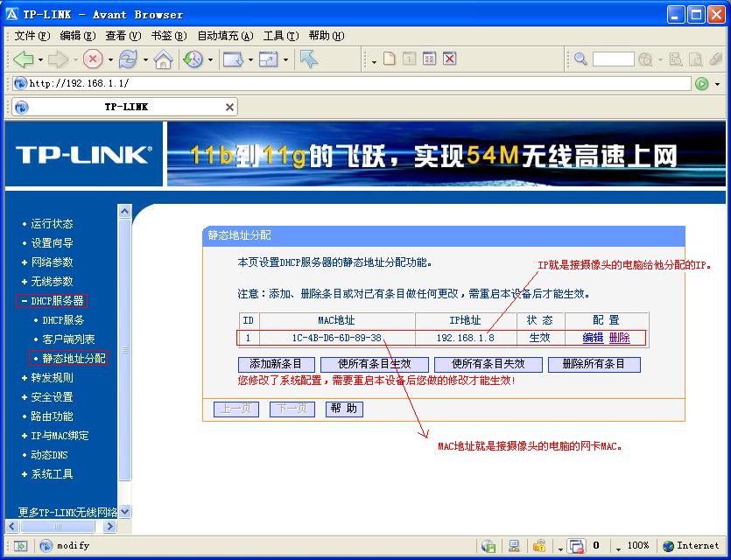Click the grey Forward arrow icon
Image resolution: width=731 pixels, height=560 pixels.
(58, 59)
